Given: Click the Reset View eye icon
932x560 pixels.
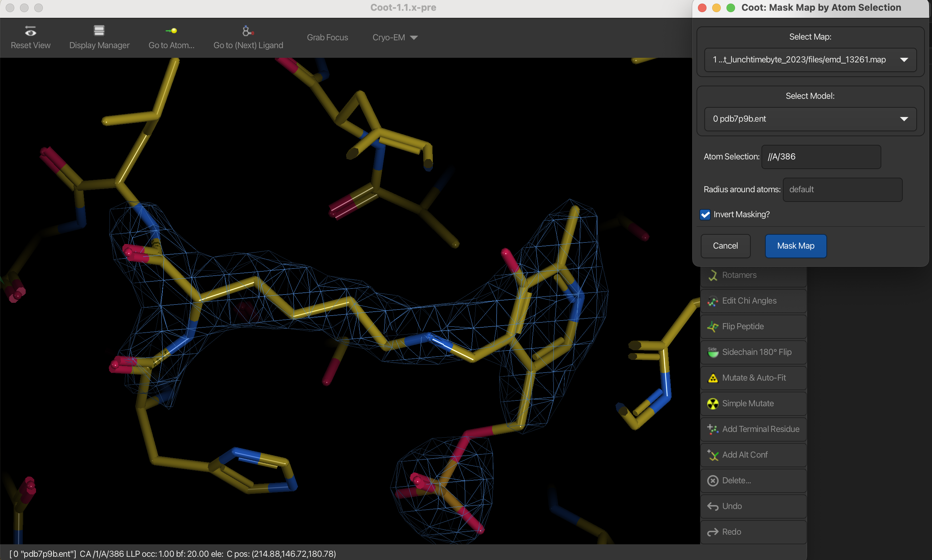Looking at the screenshot, I should pos(30,31).
